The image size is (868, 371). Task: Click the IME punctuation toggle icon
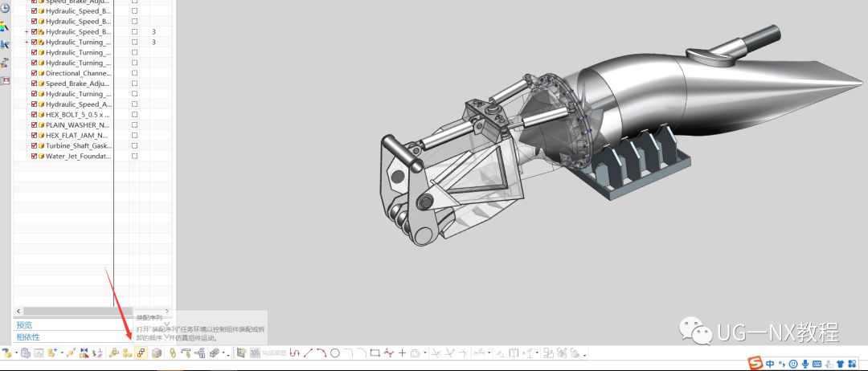tap(782, 363)
